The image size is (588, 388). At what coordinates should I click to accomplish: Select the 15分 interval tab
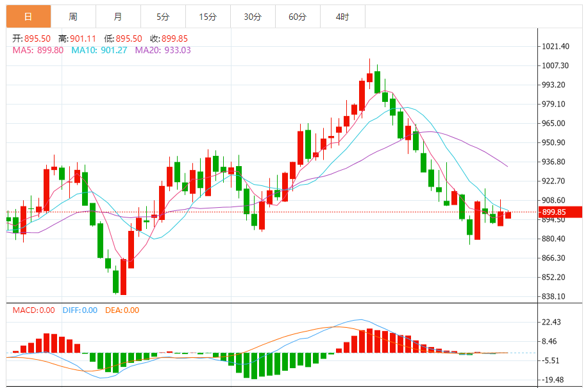pyautogui.click(x=208, y=17)
